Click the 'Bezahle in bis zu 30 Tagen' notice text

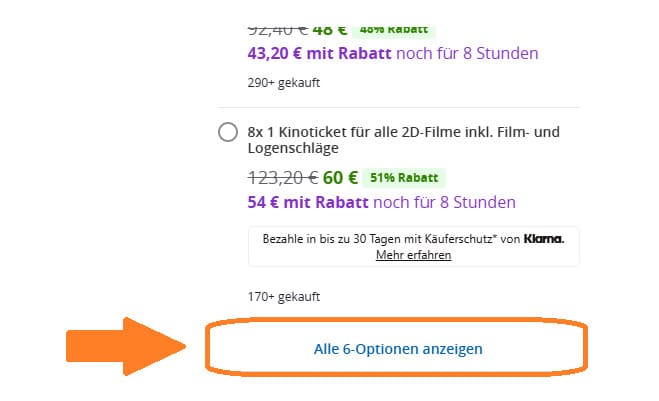click(392, 239)
